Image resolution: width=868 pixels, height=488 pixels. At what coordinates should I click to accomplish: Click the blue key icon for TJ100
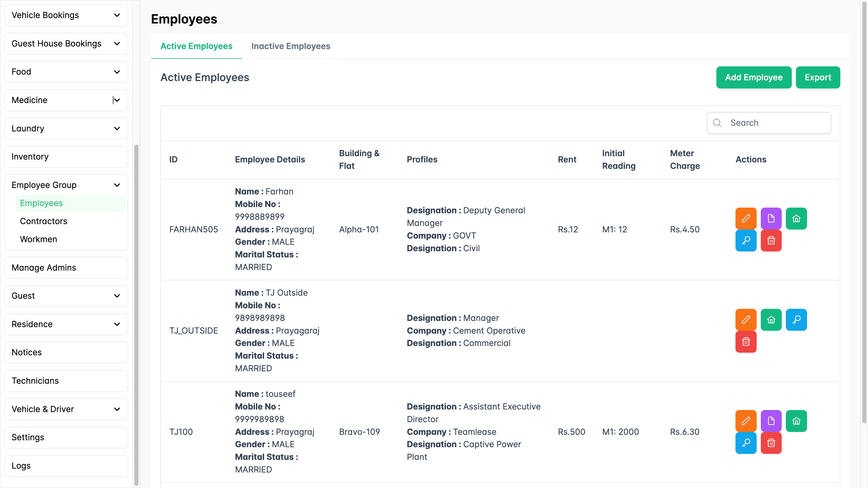pyautogui.click(x=746, y=443)
